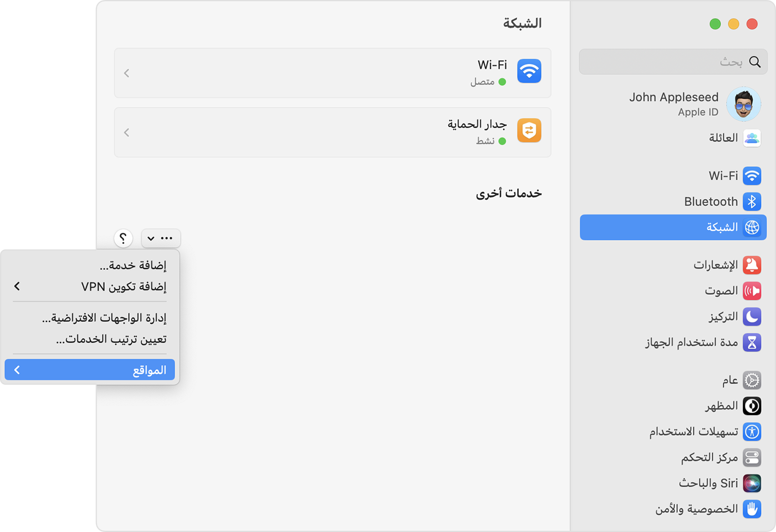Image resolution: width=776 pixels, height=532 pixels.
Task: Click the Notifications bell icon (الإشعارات)
Action: (752, 265)
